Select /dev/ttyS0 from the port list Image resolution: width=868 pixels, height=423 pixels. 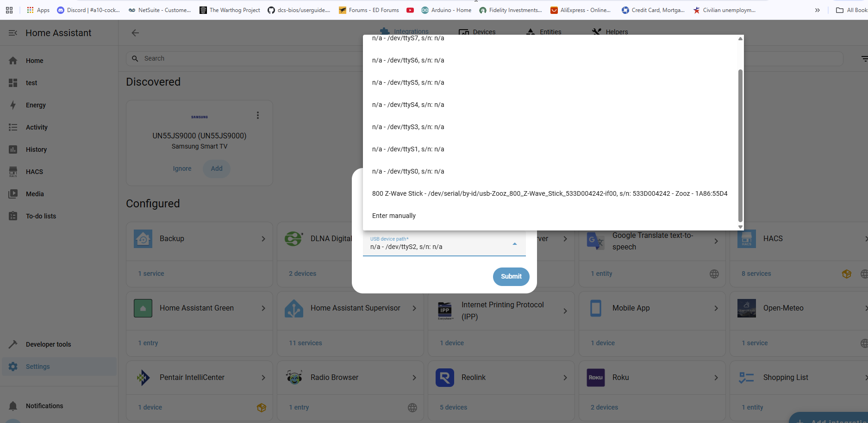pos(550,171)
